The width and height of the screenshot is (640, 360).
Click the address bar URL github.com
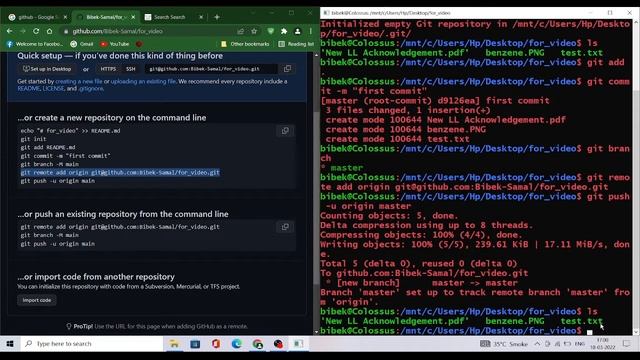click(x=118, y=31)
